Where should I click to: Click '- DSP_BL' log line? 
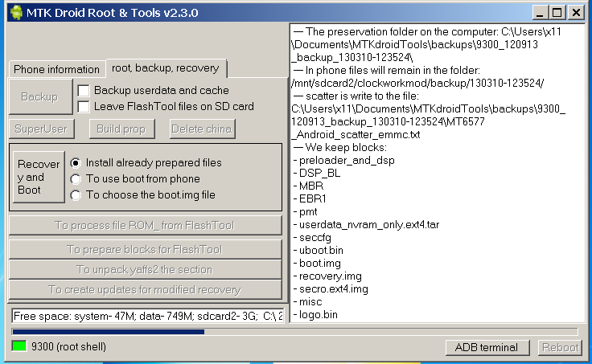click(317, 173)
